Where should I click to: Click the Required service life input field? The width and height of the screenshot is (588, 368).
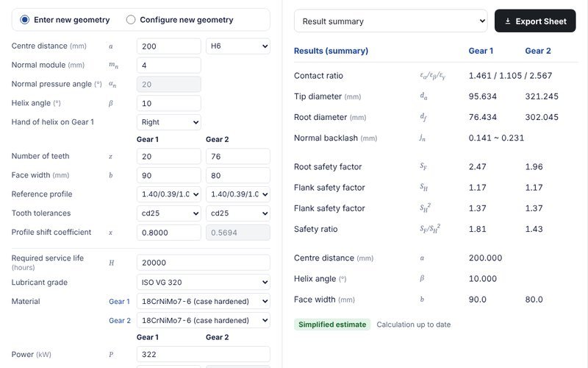(x=204, y=263)
